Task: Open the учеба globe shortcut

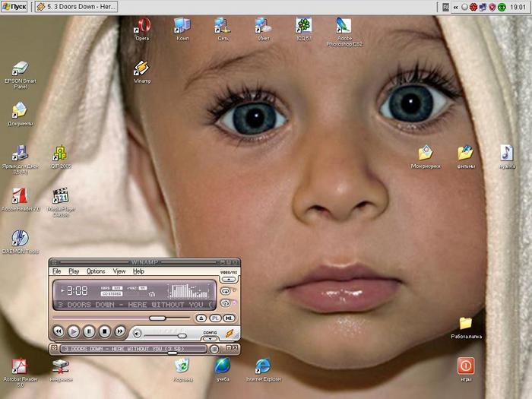Action: (223, 370)
